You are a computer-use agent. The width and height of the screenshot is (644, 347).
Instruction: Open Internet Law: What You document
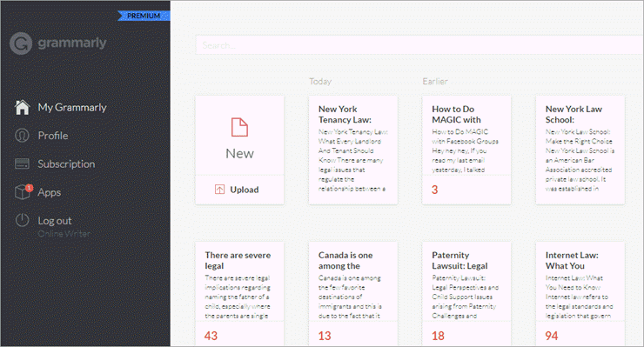coord(580,294)
